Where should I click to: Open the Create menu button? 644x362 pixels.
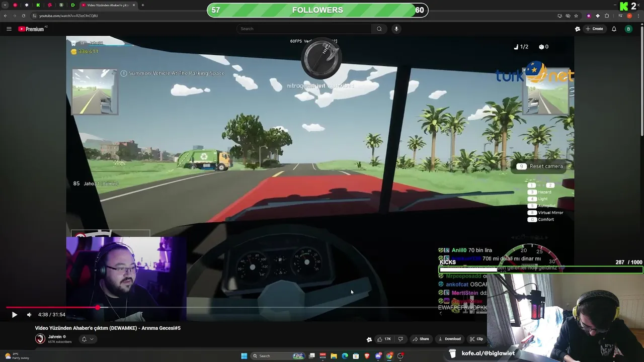(594, 29)
